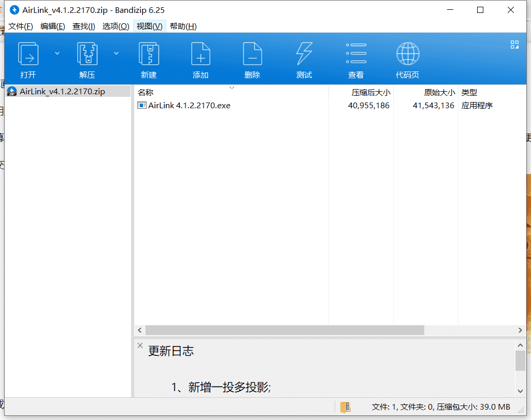Close the comment pane with the X
This screenshot has height=420, width=531.
140,345
